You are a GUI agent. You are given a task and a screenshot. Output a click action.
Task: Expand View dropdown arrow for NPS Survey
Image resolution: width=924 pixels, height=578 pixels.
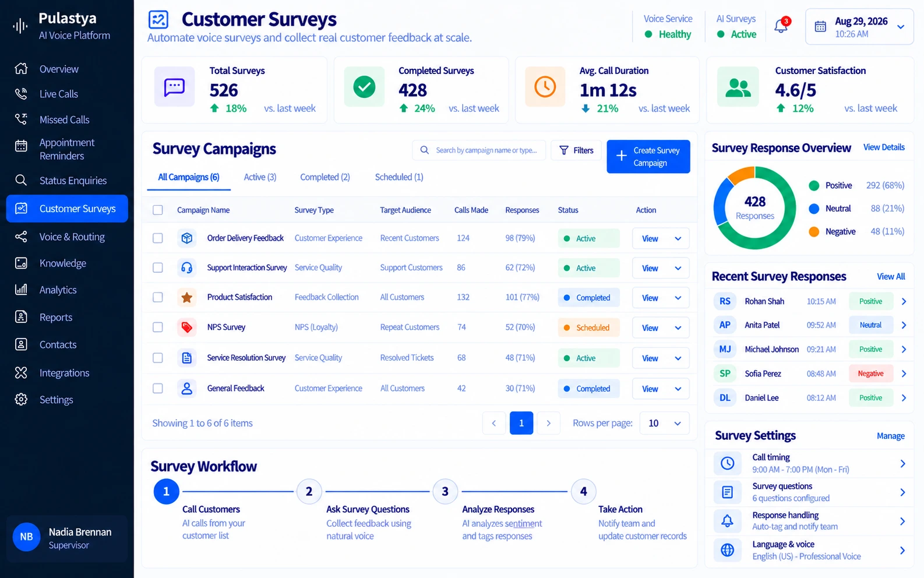pos(678,327)
